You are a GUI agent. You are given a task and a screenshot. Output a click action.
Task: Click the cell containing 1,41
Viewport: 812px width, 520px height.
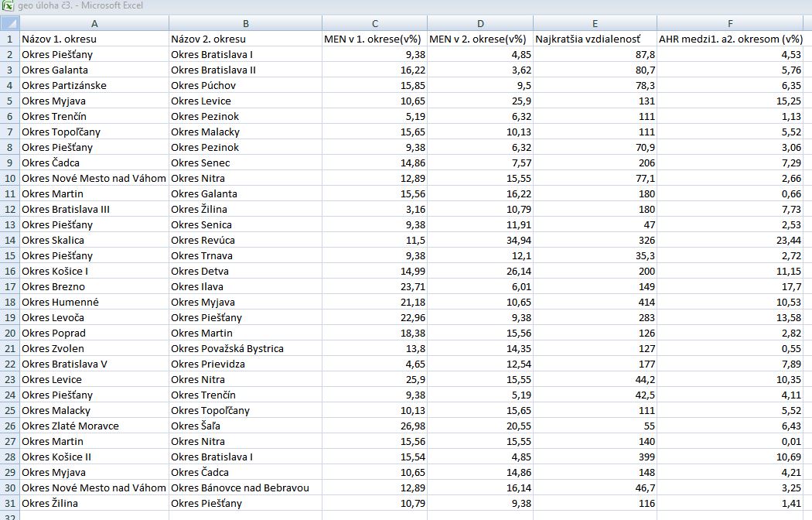[730, 504]
